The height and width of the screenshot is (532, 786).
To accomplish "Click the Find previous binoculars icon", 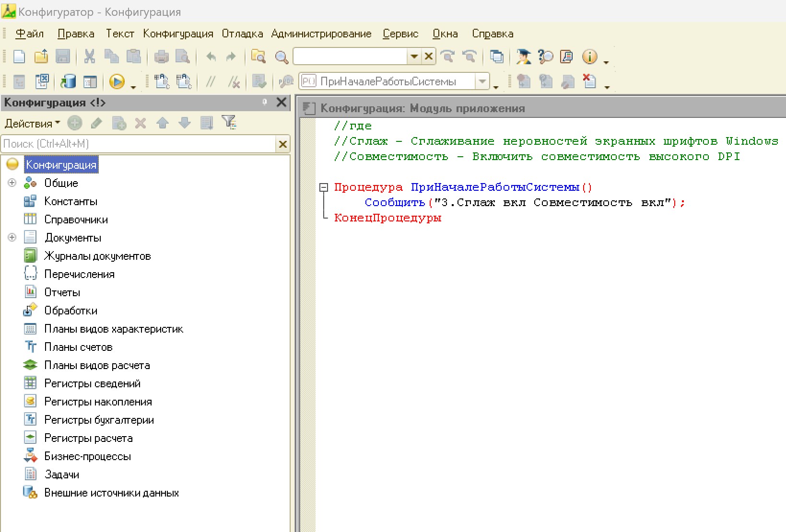I will 469,57.
